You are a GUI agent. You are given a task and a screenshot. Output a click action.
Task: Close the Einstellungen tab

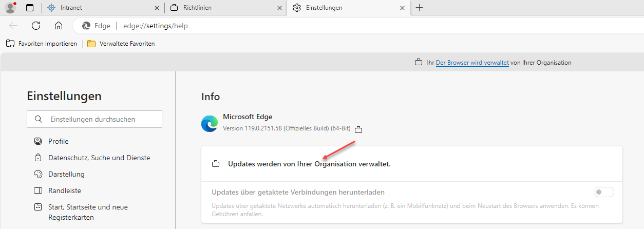click(403, 8)
